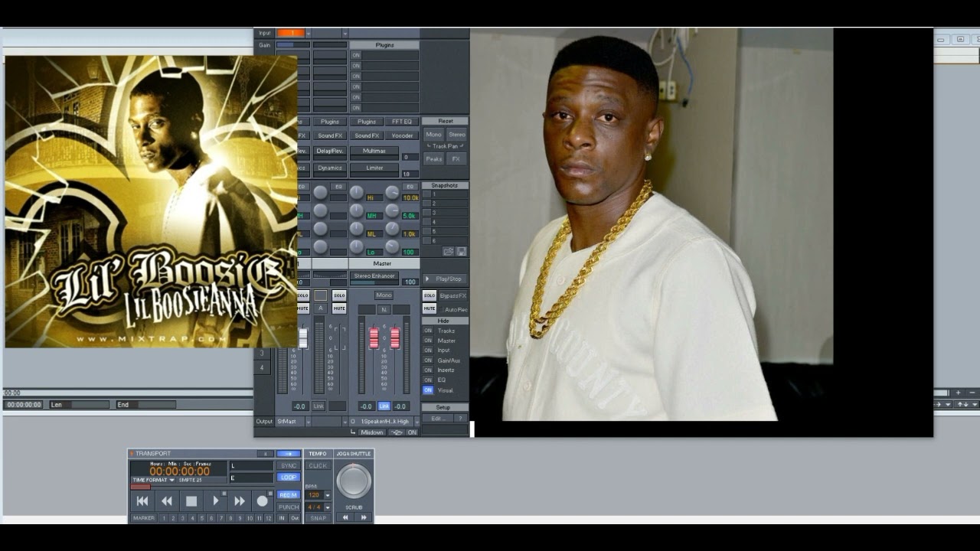Click the Lo frequency knob beside 100
980x551 pixels.
click(392, 246)
